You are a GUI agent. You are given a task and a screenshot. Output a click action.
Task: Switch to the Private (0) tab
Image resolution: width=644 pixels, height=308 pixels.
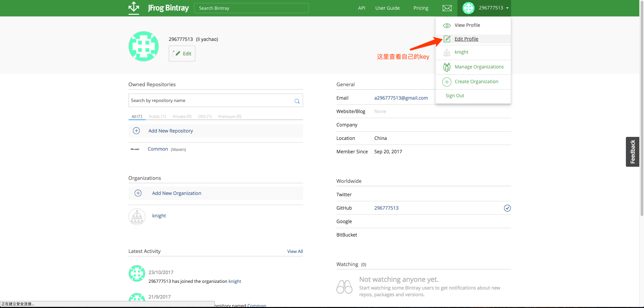tap(182, 116)
